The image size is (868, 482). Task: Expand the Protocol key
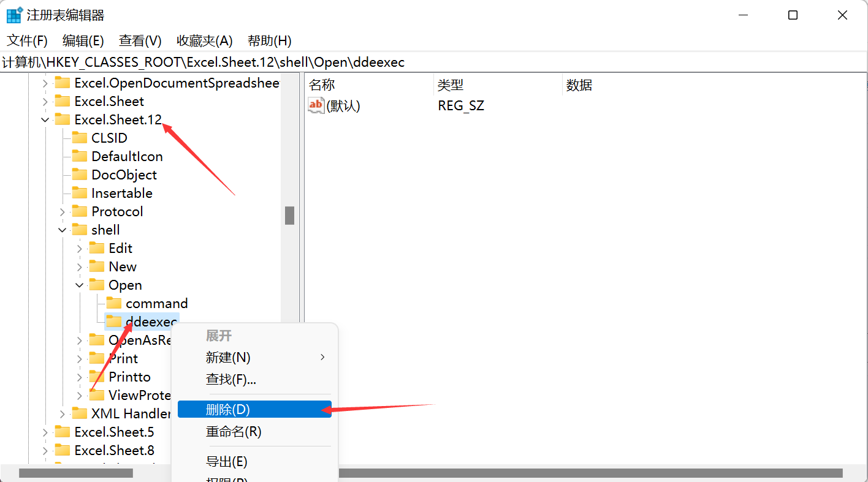pos(62,211)
